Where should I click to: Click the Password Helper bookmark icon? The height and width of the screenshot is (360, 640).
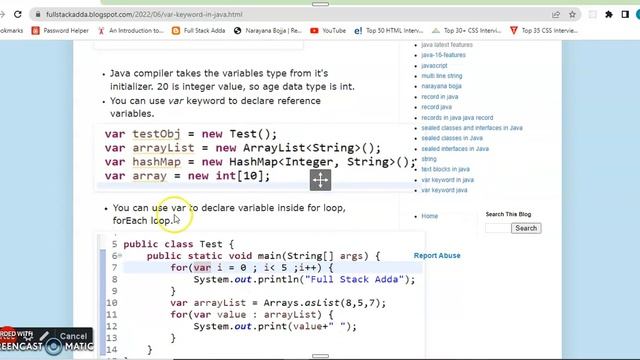point(36,31)
